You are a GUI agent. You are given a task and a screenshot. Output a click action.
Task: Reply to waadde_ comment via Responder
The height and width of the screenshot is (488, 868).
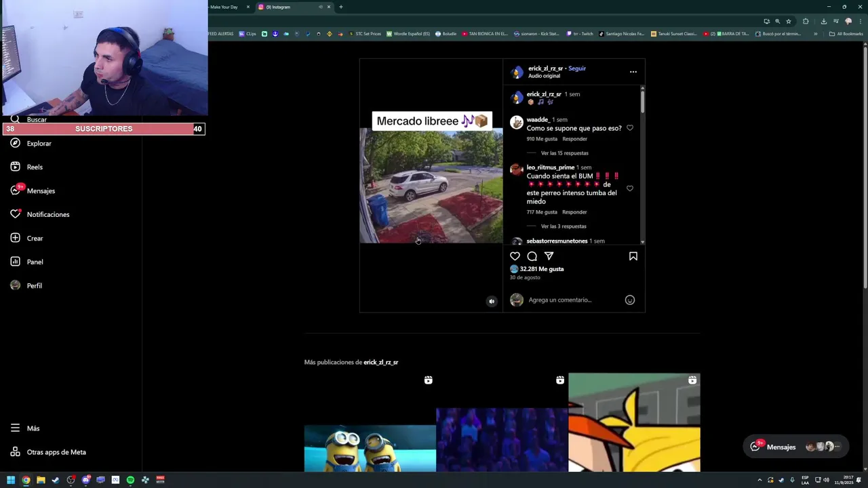point(574,139)
